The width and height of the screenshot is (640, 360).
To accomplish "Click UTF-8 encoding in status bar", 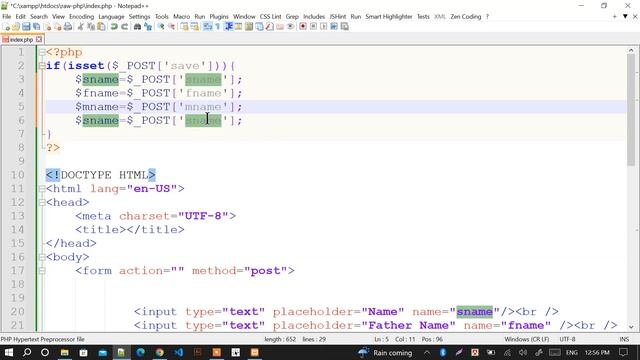I will pyautogui.click(x=567, y=339).
